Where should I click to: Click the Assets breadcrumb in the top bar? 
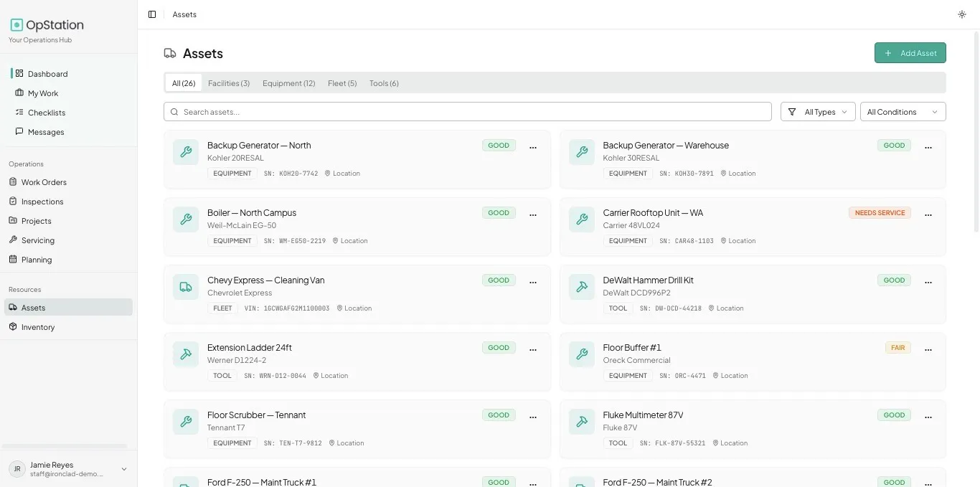[184, 14]
